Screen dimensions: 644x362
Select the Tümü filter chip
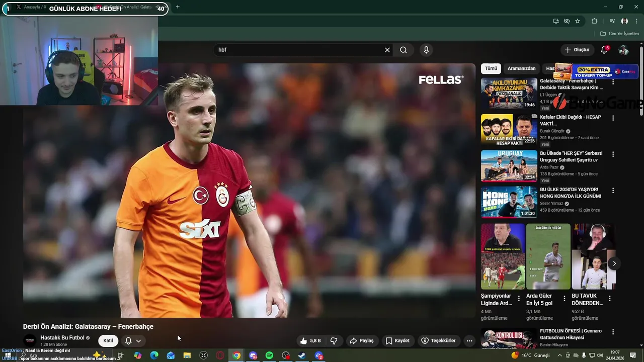491,68
